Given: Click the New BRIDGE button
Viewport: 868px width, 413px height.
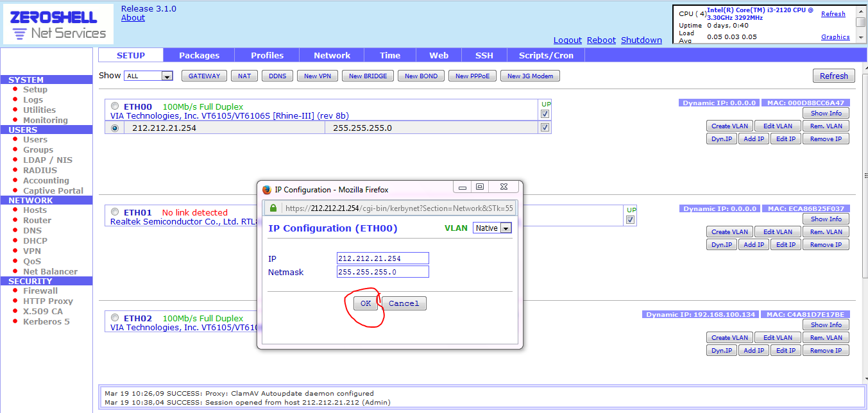Looking at the screenshot, I should point(368,76).
